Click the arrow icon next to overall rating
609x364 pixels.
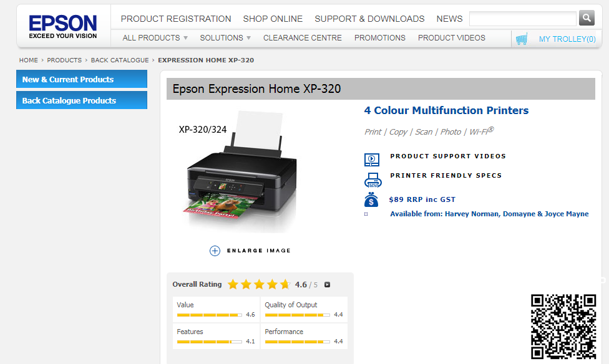[x=327, y=285]
